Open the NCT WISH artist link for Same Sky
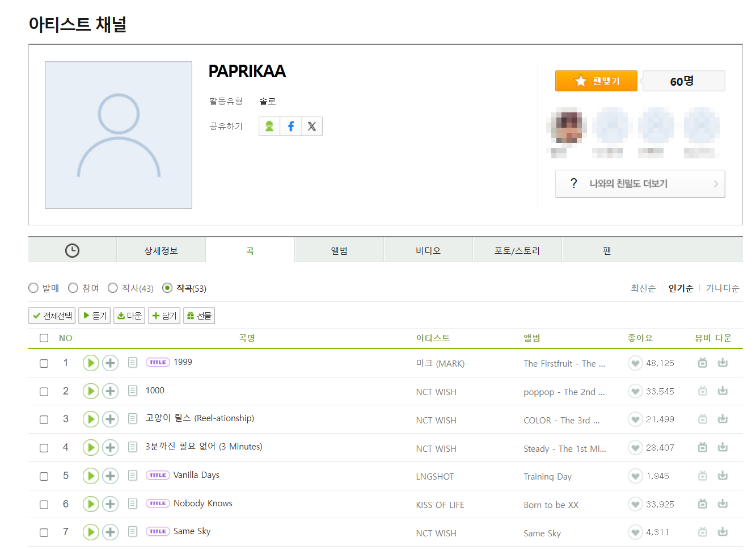 (436, 533)
